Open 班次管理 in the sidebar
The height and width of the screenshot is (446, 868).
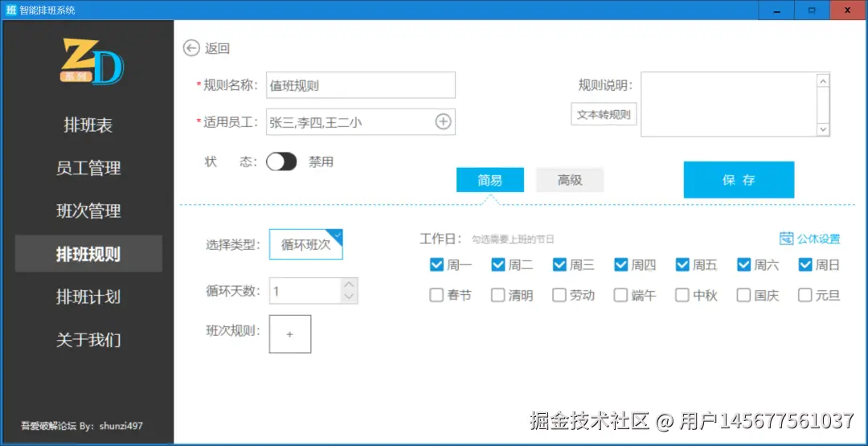click(x=88, y=211)
